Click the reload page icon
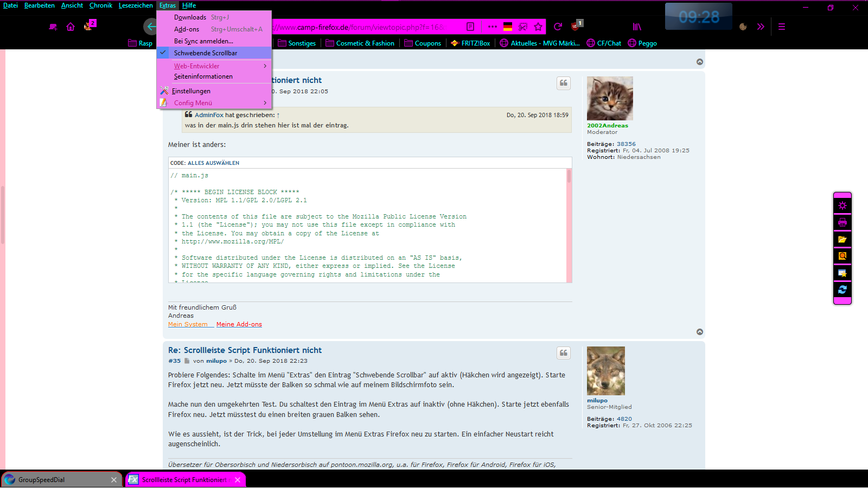The image size is (868, 488). pyautogui.click(x=558, y=27)
